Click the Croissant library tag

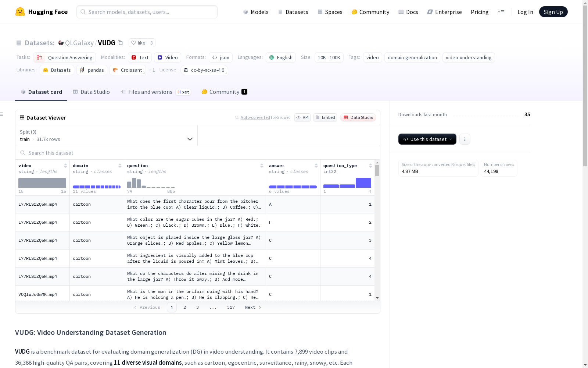pos(128,70)
